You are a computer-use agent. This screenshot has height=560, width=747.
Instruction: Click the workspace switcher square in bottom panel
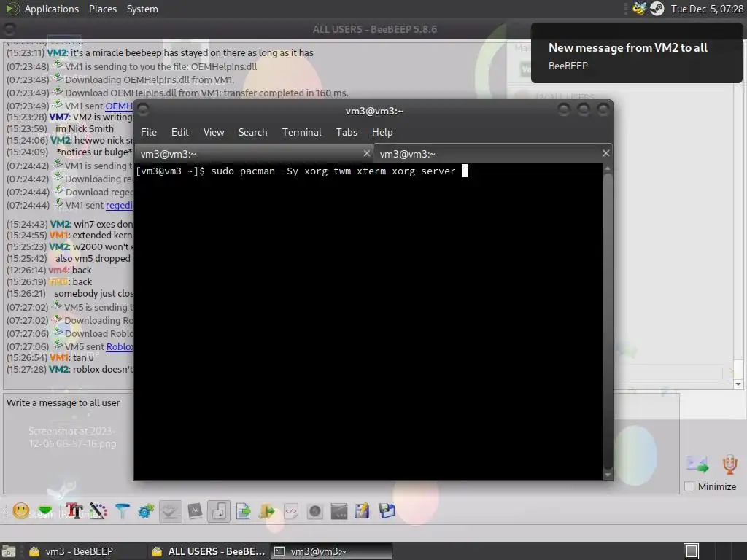click(692, 551)
